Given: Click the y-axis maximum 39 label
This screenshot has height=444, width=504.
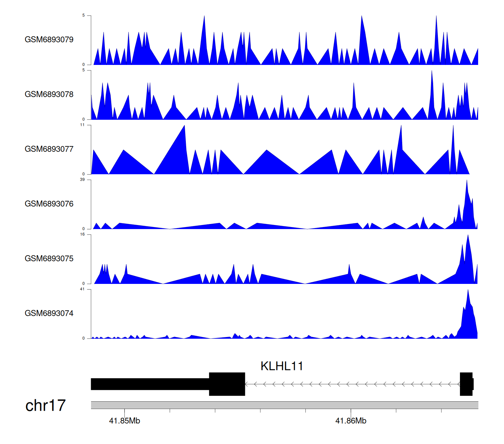Looking at the screenshot, I should click(82, 180).
